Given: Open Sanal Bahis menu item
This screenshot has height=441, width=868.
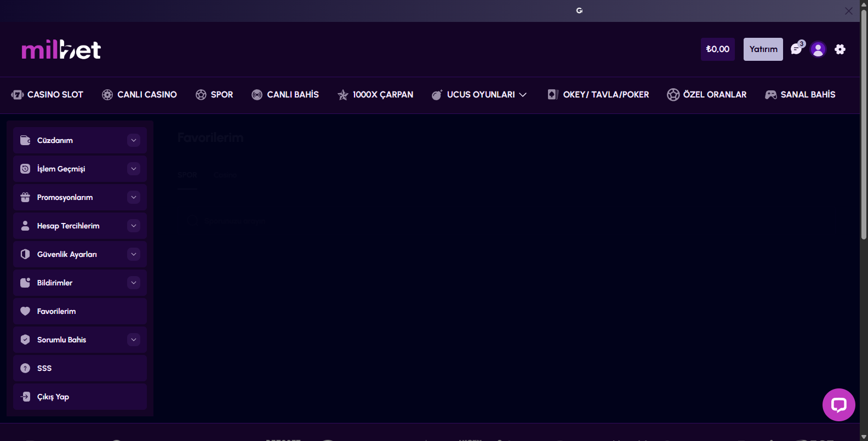Looking at the screenshot, I should [800, 95].
